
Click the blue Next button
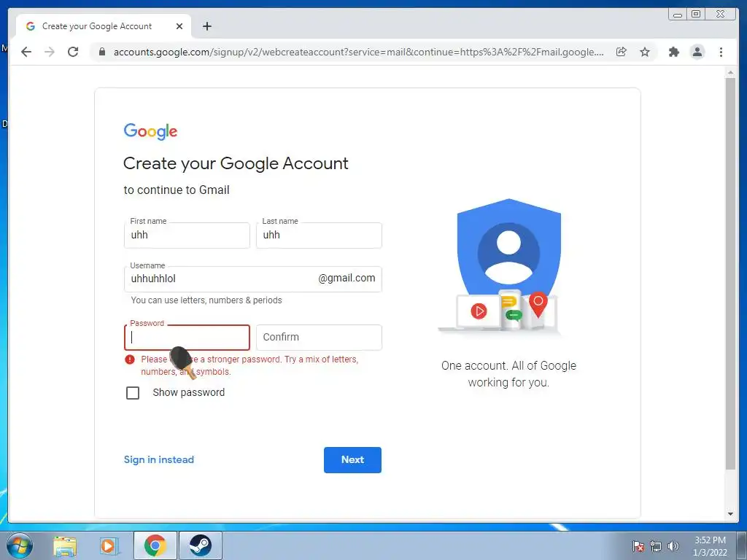click(x=352, y=459)
